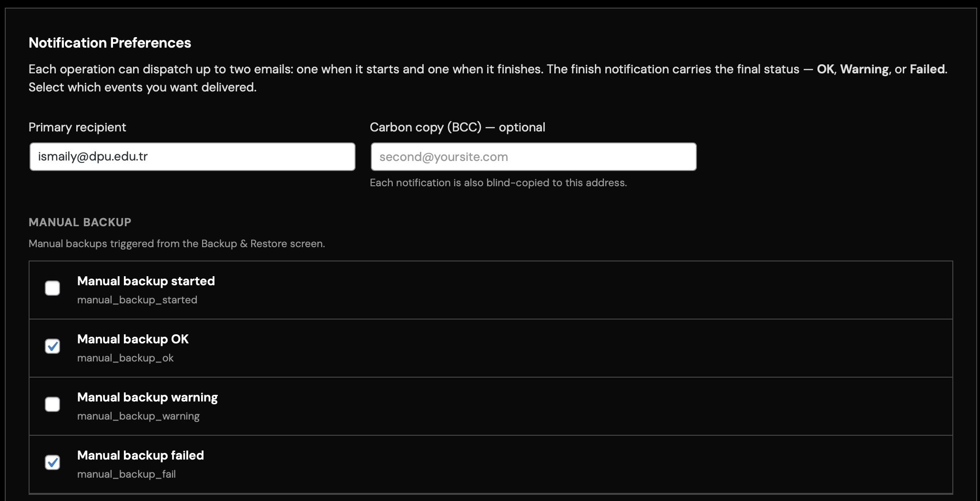The height and width of the screenshot is (501, 980).
Task: Select the 'Manual backup started' label
Action: [146, 281]
